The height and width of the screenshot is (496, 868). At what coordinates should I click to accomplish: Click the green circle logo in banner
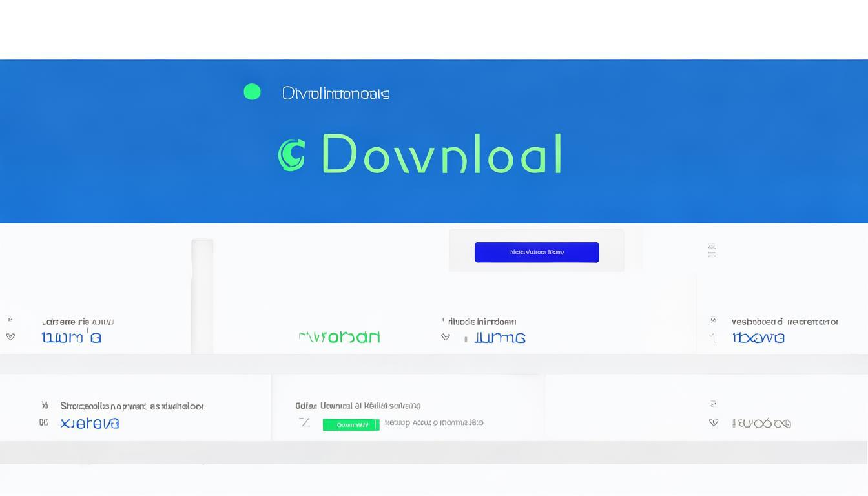pyautogui.click(x=252, y=92)
